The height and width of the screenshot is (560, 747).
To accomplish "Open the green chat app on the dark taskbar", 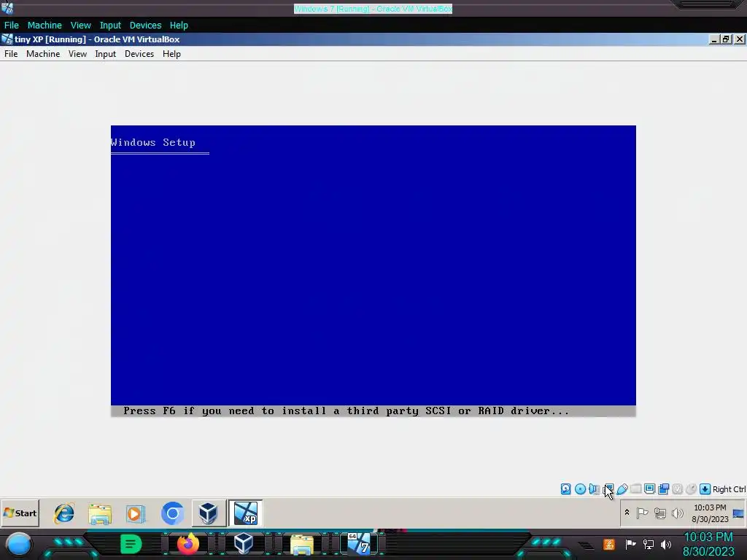I will 131,544.
